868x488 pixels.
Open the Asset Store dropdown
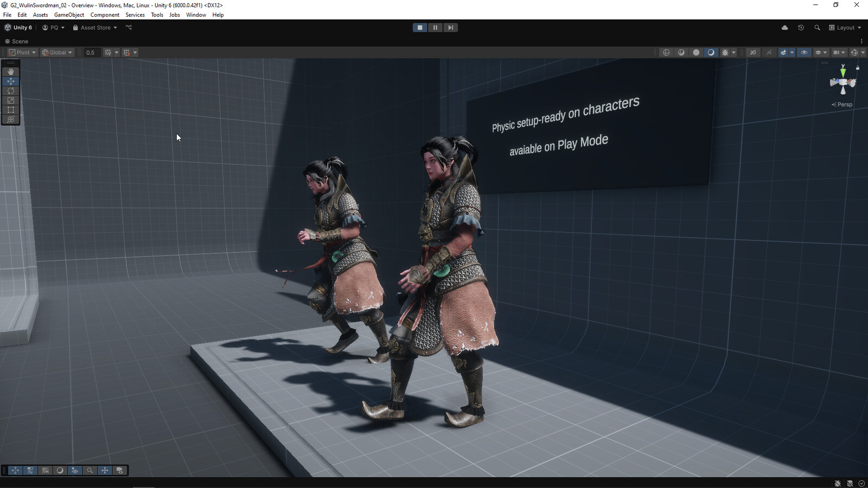[95, 28]
